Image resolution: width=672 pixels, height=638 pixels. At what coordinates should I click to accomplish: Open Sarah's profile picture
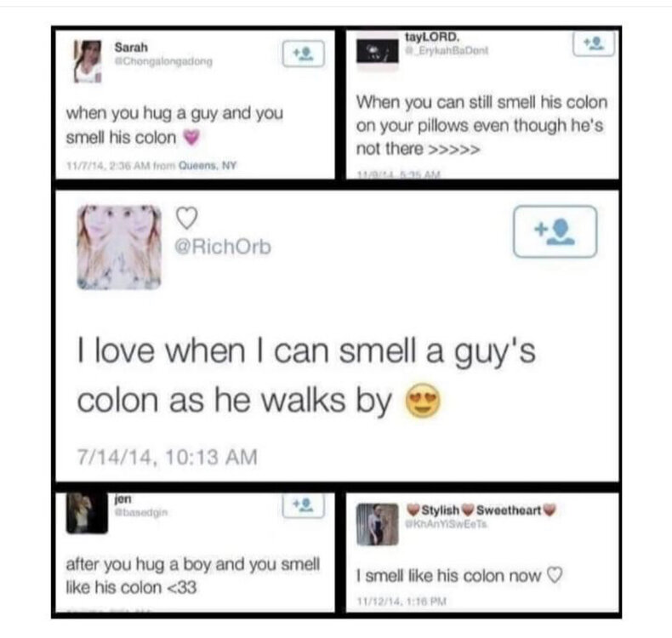[x=88, y=61]
